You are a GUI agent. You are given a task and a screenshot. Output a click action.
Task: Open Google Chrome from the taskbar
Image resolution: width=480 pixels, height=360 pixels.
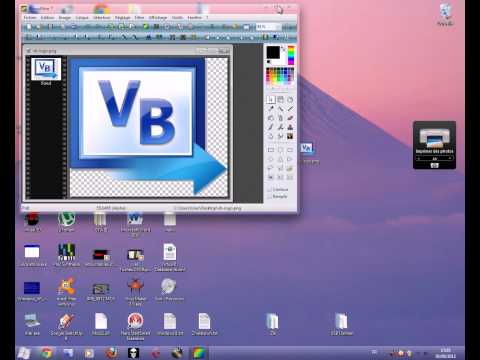click(x=46, y=353)
